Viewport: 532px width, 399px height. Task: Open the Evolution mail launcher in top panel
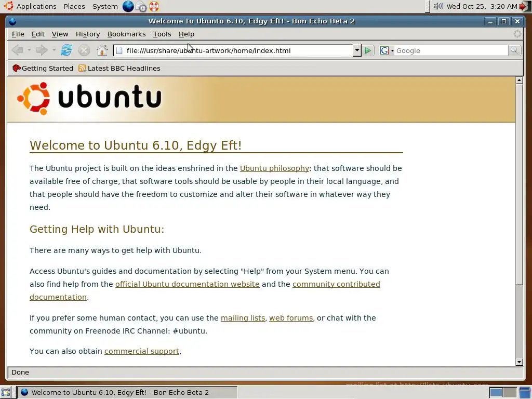[141, 6]
